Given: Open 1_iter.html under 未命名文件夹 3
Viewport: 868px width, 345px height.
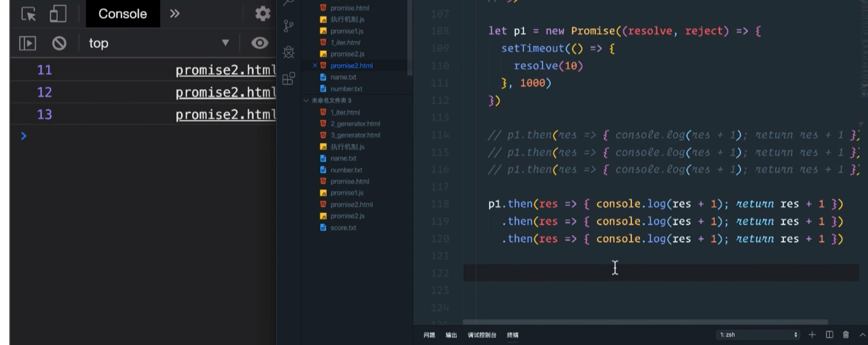Looking at the screenshot, I should pyautogui.click(x=345, y=113).
